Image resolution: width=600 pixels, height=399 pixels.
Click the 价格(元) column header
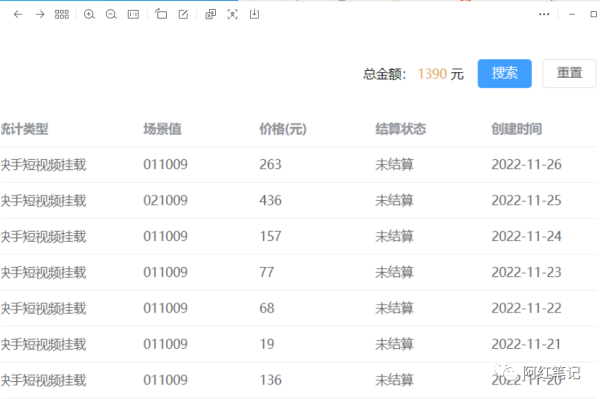pos(283,129)
